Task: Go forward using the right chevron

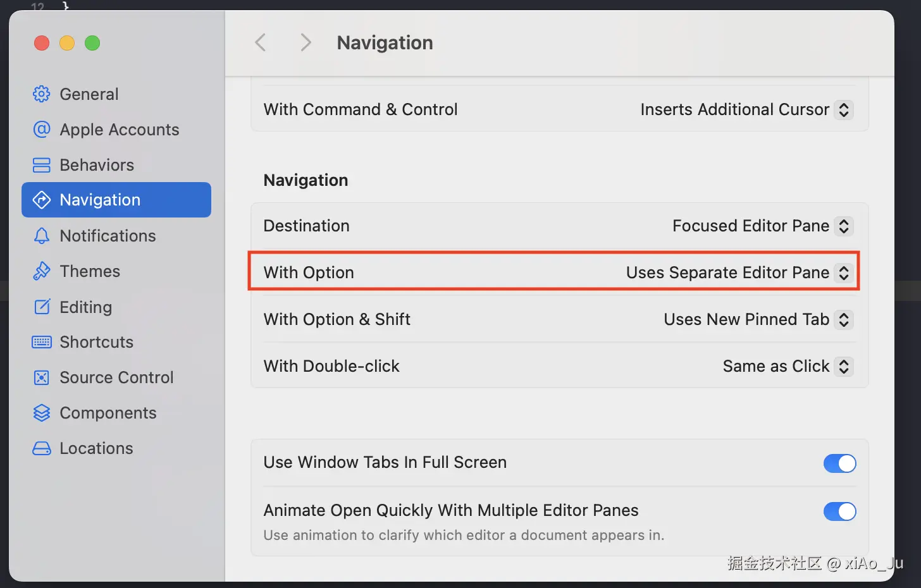Action: (x=306, y=43)
